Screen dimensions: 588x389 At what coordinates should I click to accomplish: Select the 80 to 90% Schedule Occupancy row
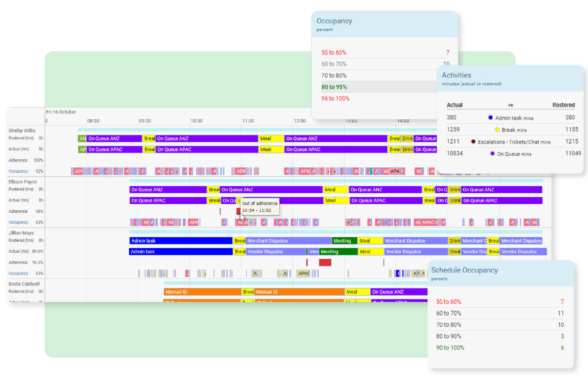pyautogui.click(x=448, y=336)
